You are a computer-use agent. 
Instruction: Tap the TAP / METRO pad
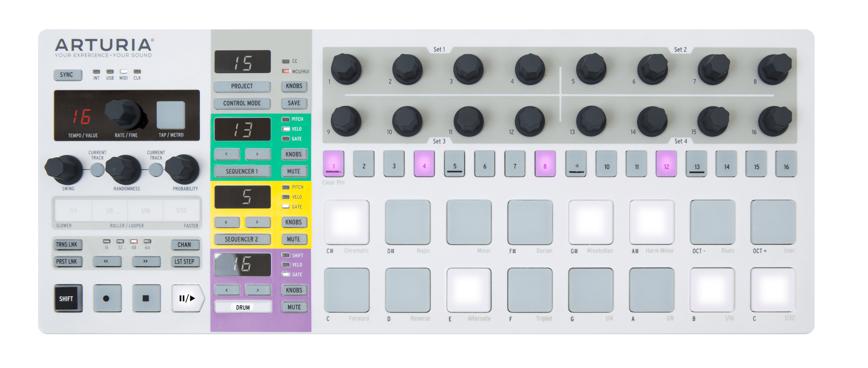click(171, 114)
